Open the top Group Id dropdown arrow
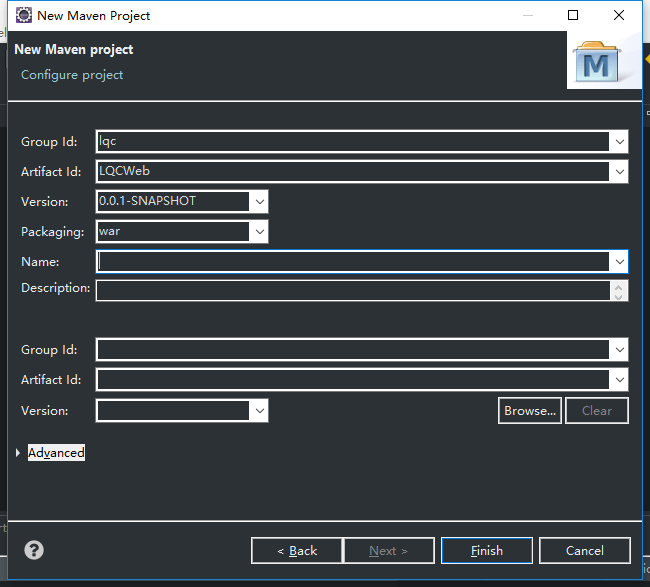Viewport: 650px width, 587px height. coord(619,142)
